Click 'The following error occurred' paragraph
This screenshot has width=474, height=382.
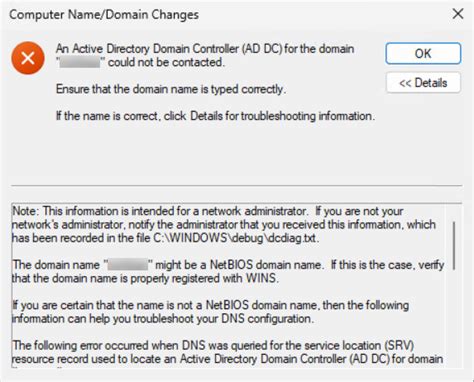[227, 352]
